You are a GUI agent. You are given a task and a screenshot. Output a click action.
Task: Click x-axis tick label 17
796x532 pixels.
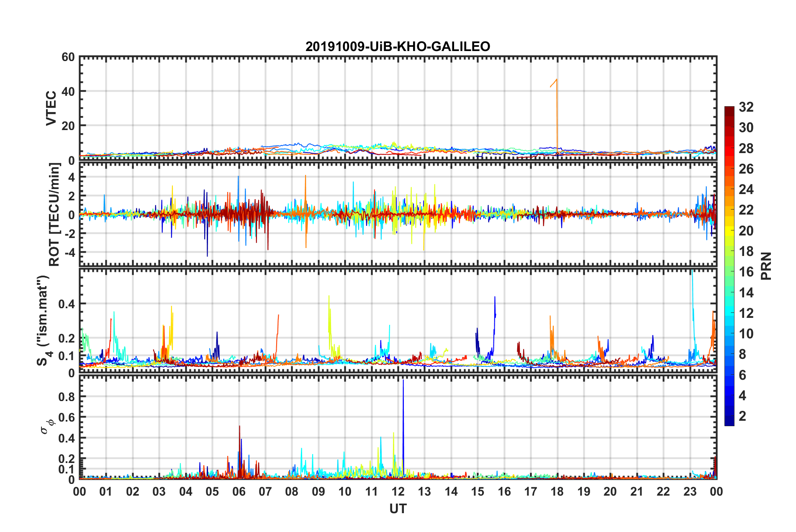click(531, 491)
